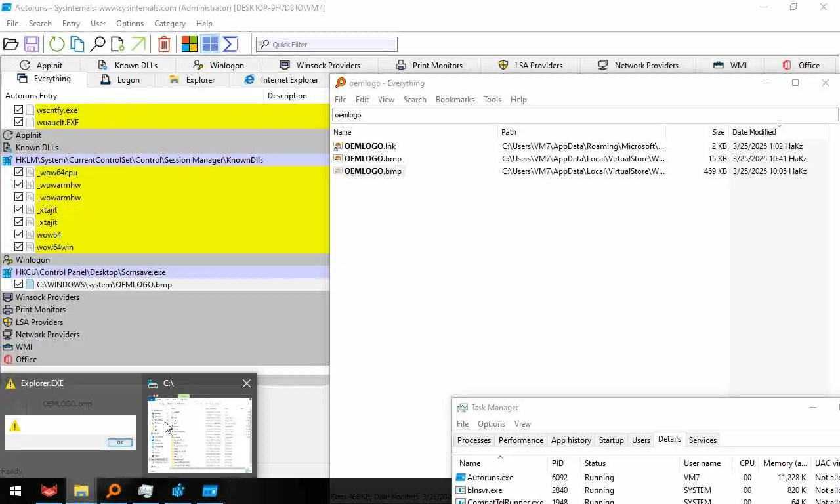Uncheck the wow64 entry checkbox
The width and height of the screenshot is (840, 504).
pos(19,234)
